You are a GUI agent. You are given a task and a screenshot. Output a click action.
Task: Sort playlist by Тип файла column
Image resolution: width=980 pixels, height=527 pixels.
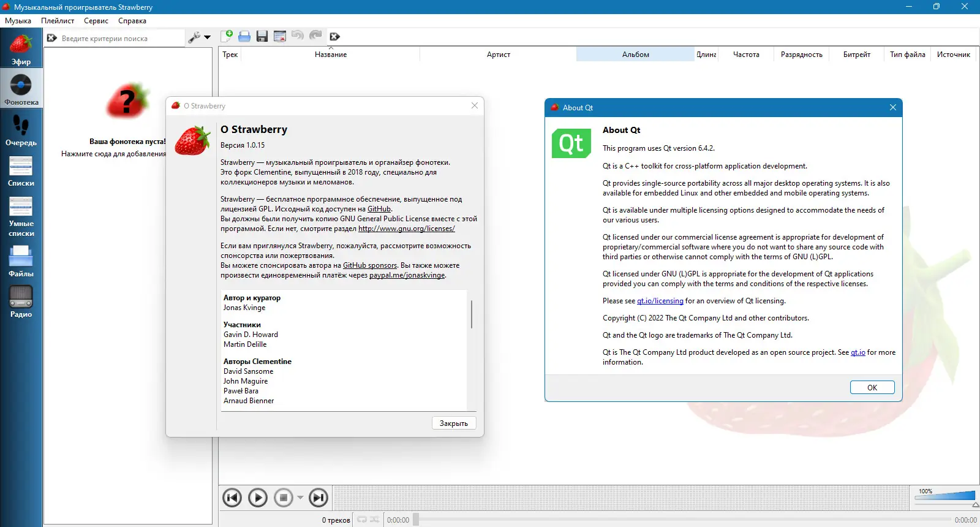click(908, 55)
